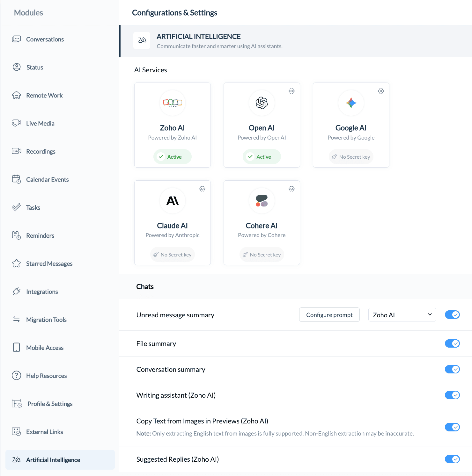Screen dimensions: 472x476
Task: Click the Starred Messages star icon
Action: coord(17,263)
